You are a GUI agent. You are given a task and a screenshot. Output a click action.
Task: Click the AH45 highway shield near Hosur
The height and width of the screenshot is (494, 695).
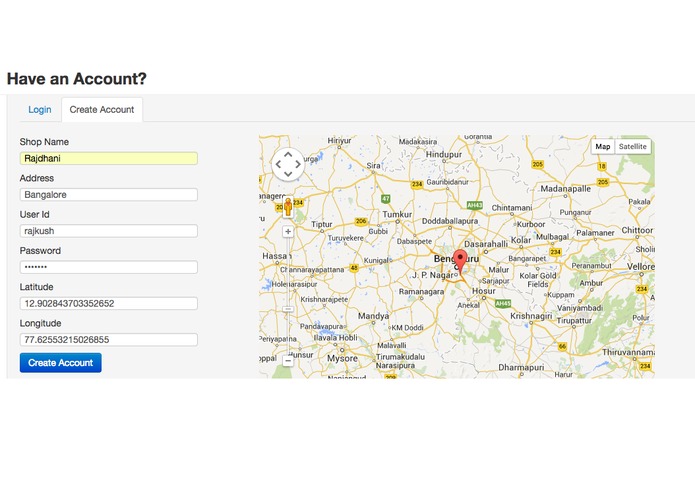point(503,303)
